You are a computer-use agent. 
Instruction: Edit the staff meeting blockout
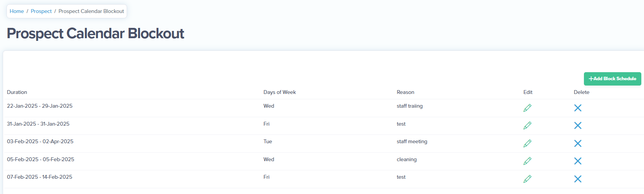point(527,144)
